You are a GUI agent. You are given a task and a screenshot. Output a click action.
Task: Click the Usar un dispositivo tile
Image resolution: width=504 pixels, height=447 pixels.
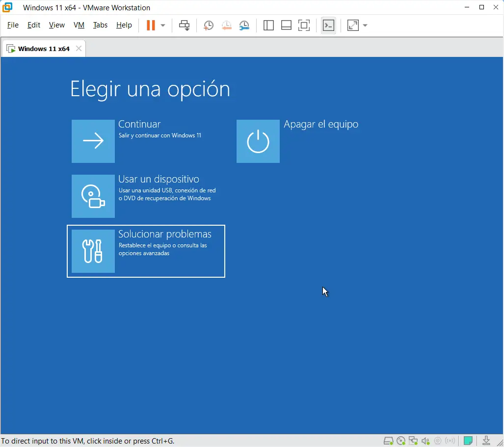click(93, 196)
